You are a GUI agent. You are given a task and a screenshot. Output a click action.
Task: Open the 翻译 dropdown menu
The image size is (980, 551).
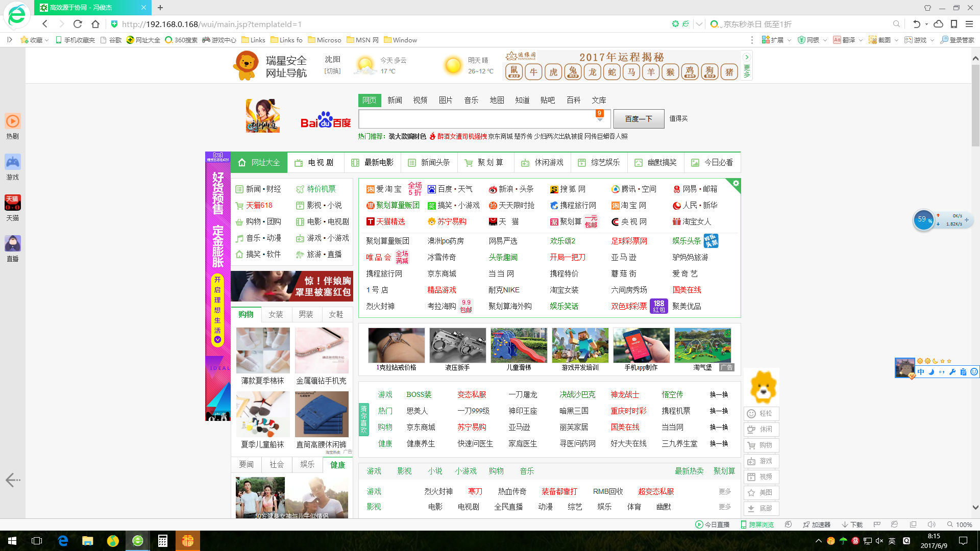click(861, 40)
